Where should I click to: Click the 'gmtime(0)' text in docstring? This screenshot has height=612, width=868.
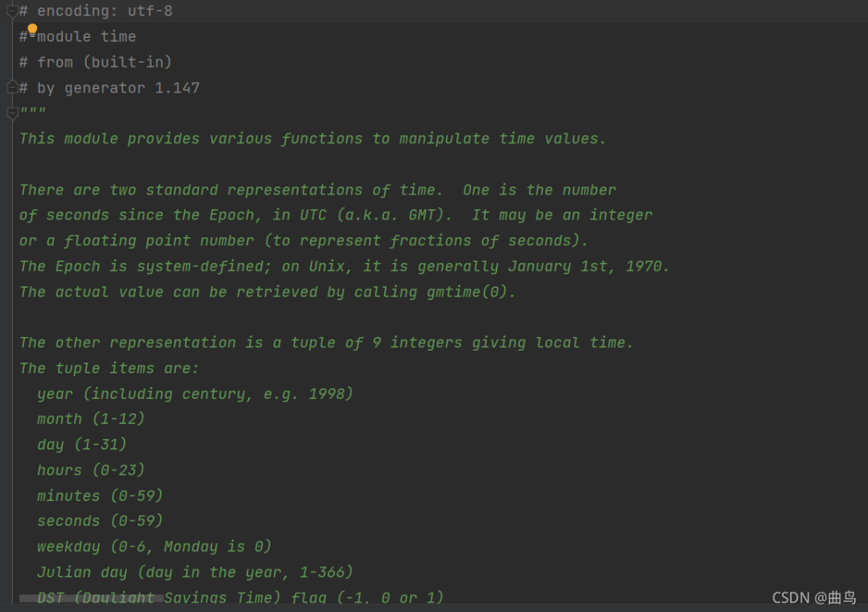[470, 292]
